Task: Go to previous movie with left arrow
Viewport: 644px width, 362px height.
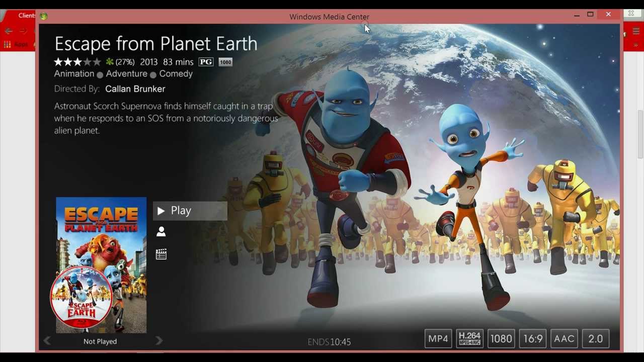Action: 47,341
